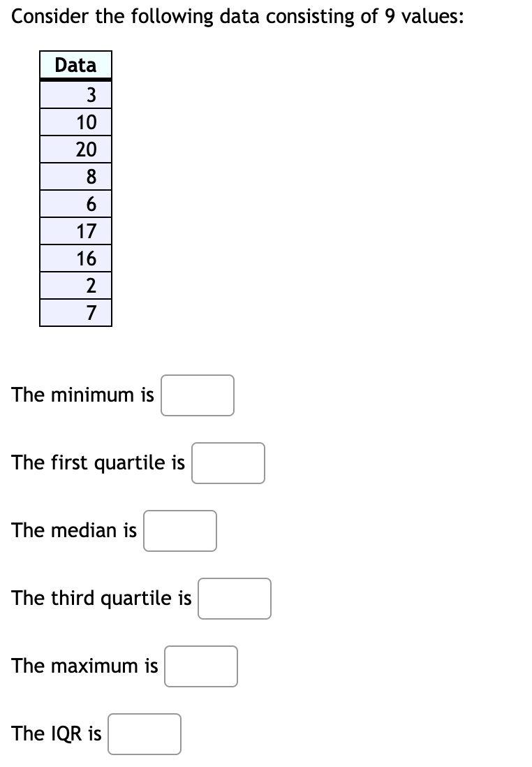Select the table cell containing 2
Viewport: 532px width, 767px height.
click(x=75, y=285)
